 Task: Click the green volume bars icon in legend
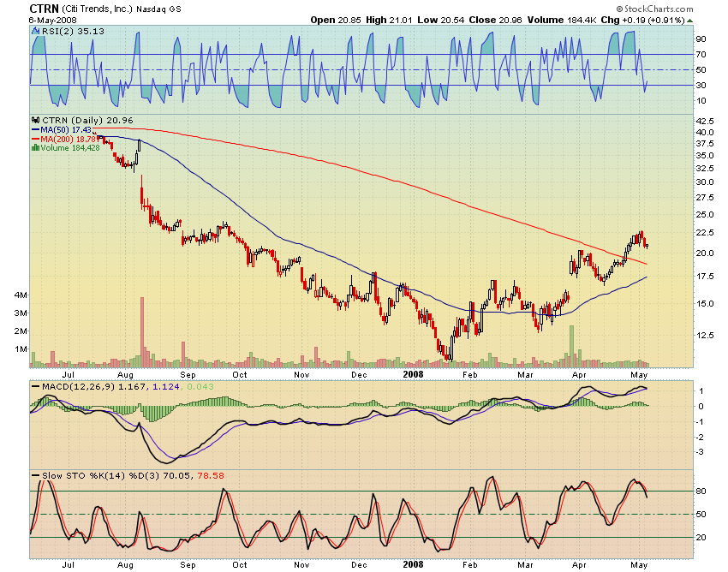tap(35, 147)
